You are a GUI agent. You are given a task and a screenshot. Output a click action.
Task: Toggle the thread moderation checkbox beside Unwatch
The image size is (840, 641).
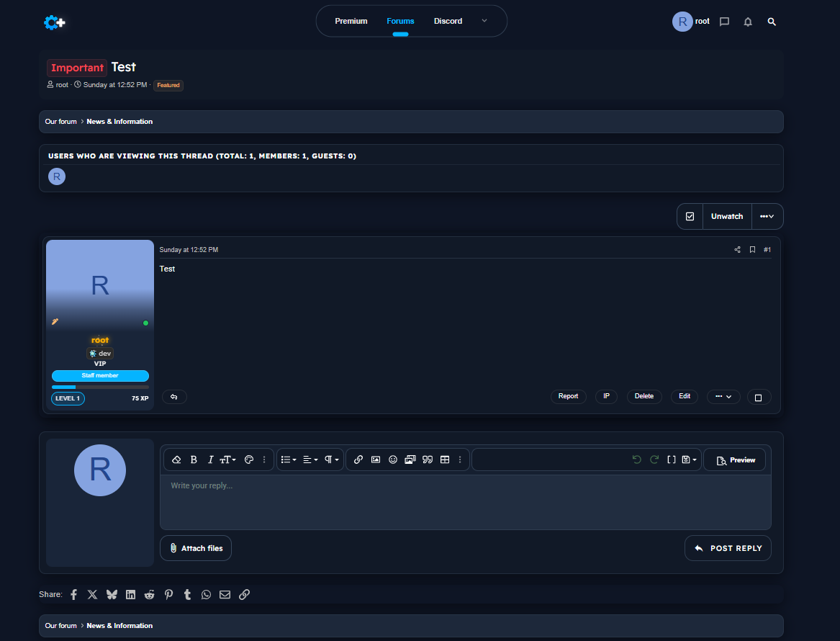point(690,216)
